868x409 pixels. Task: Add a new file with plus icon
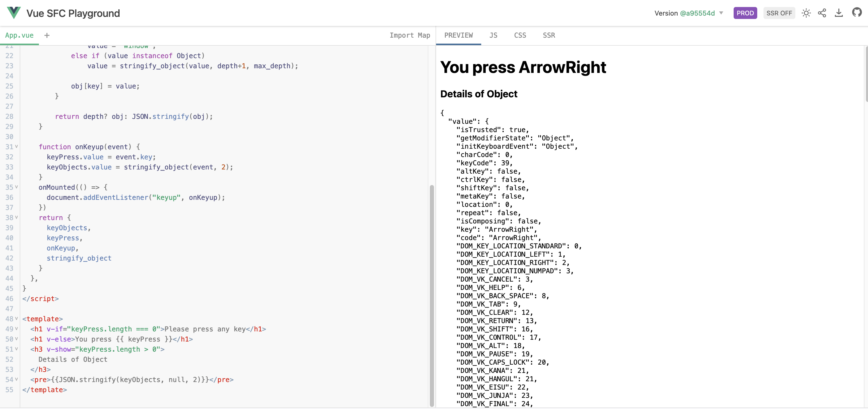click(47, 35)
